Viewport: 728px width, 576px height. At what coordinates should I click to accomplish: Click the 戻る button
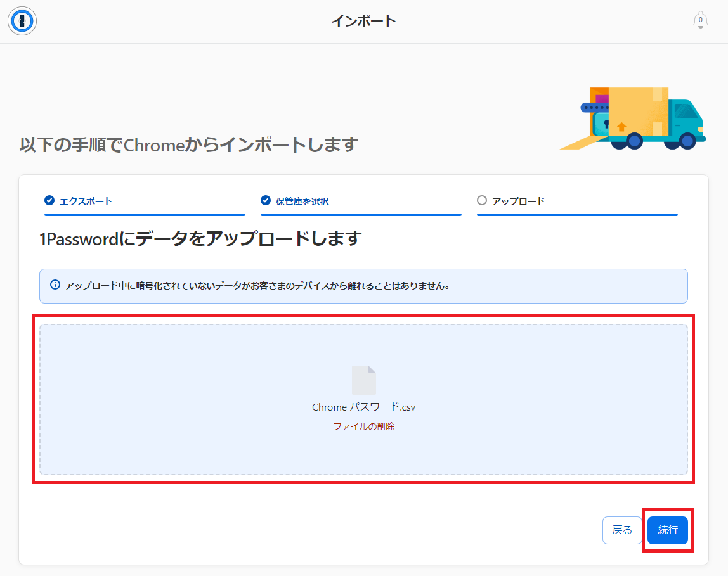point(622,530)
